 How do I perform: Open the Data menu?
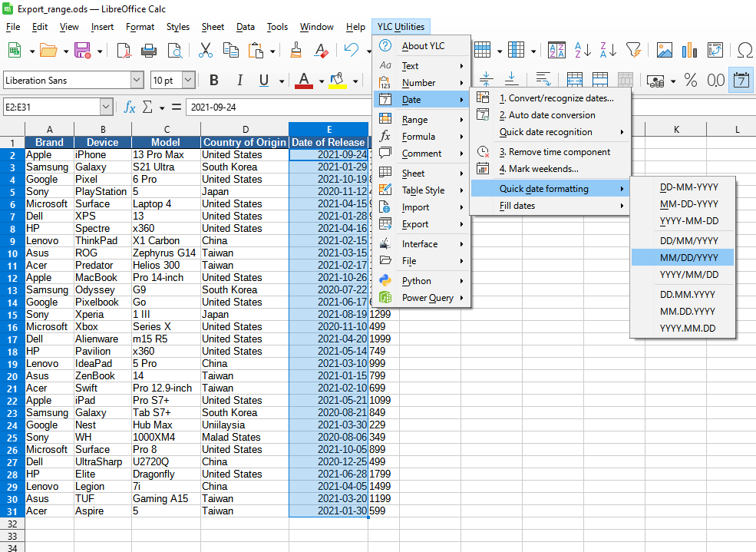click(246, 27)
